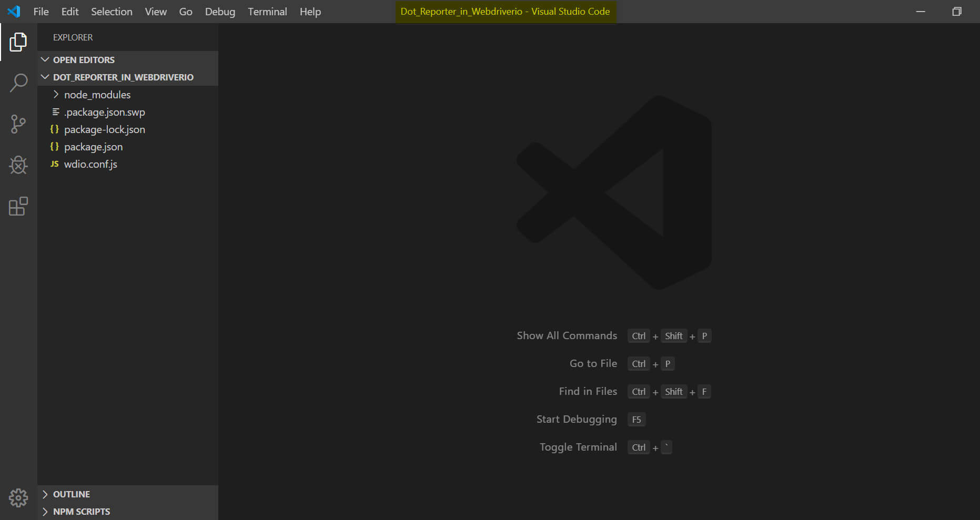
Task: Open the View menu
Action: (156, 12)
